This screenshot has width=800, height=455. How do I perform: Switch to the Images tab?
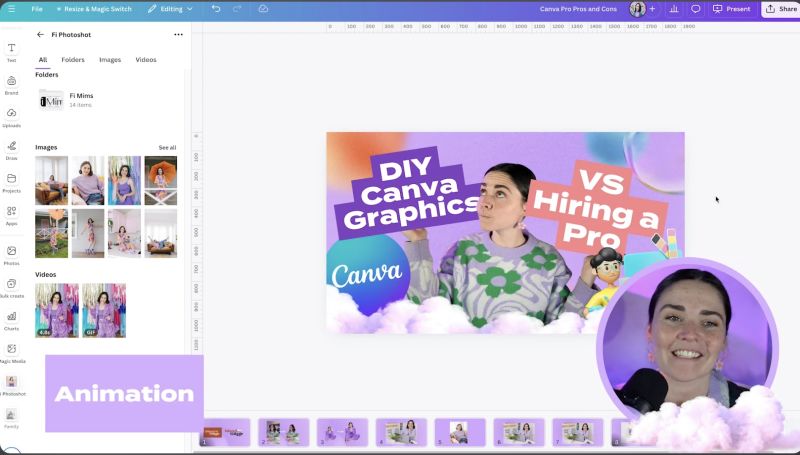coord(110,60)
